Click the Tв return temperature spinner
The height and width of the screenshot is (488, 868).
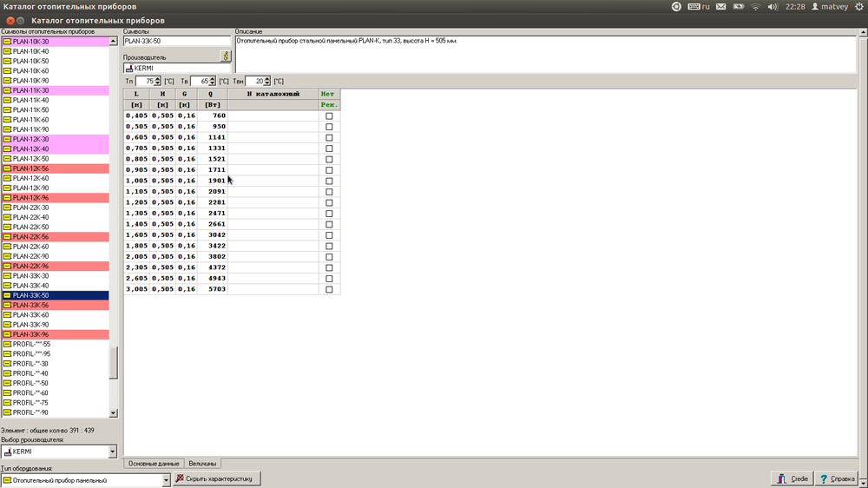click(x=212, y=81)
